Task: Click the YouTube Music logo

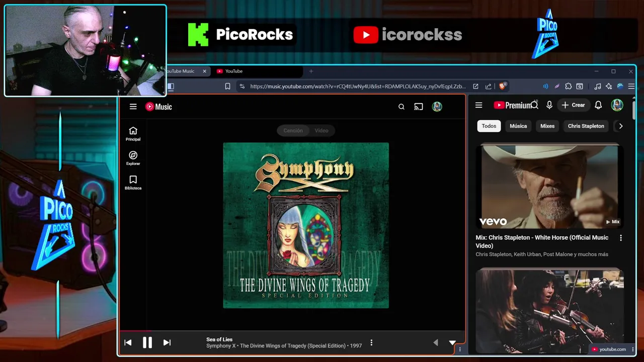Action: 158,107
